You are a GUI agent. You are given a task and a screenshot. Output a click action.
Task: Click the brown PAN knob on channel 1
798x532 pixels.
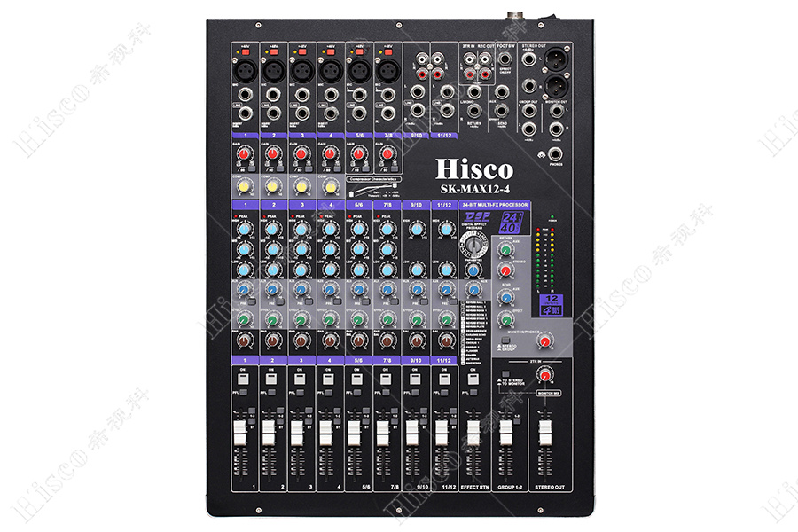(242, 340)
